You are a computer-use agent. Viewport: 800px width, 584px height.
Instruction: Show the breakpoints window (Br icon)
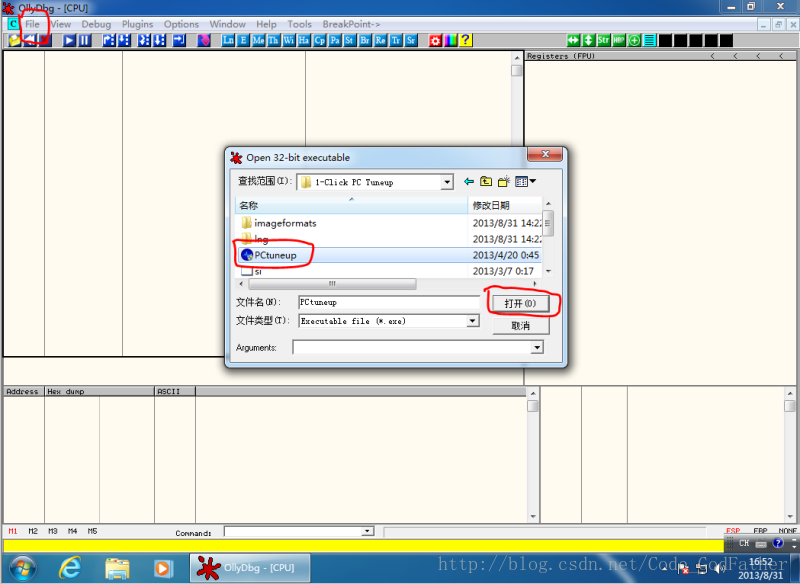(365, 40)
